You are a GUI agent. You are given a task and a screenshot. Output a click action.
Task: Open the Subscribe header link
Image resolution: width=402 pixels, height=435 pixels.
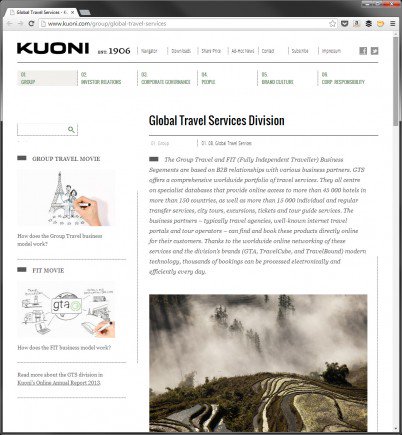point(300,51)
